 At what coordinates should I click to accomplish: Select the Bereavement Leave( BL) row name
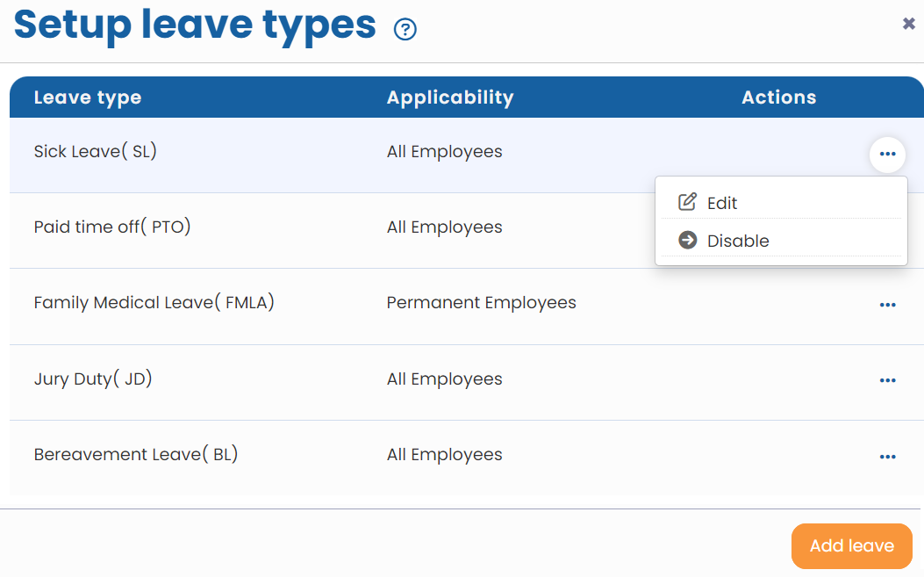136,454
